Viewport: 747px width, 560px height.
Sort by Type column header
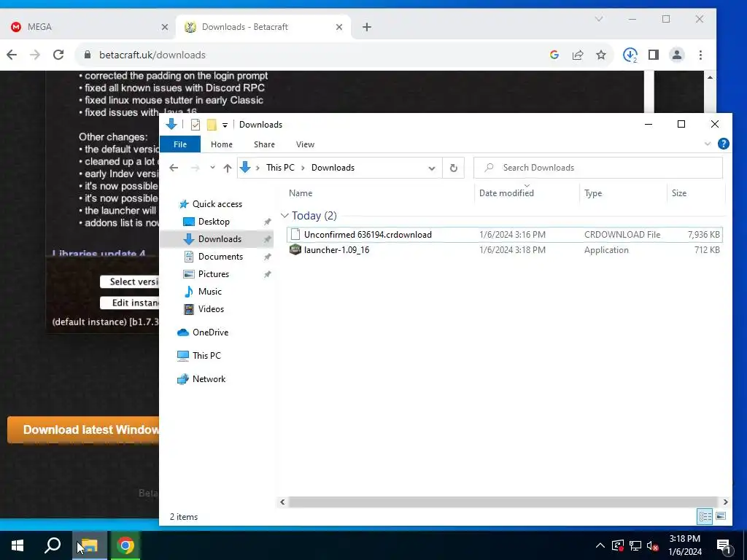click(x=593, y=192)
